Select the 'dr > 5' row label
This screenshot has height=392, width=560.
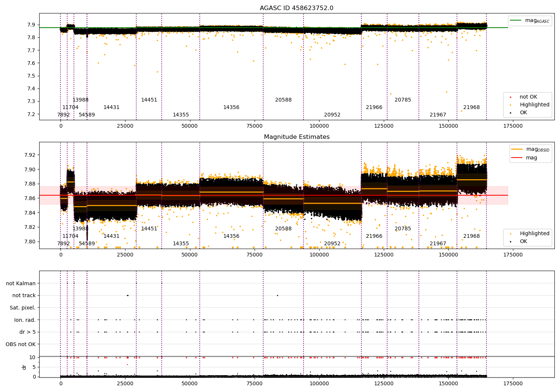[28, 332]
